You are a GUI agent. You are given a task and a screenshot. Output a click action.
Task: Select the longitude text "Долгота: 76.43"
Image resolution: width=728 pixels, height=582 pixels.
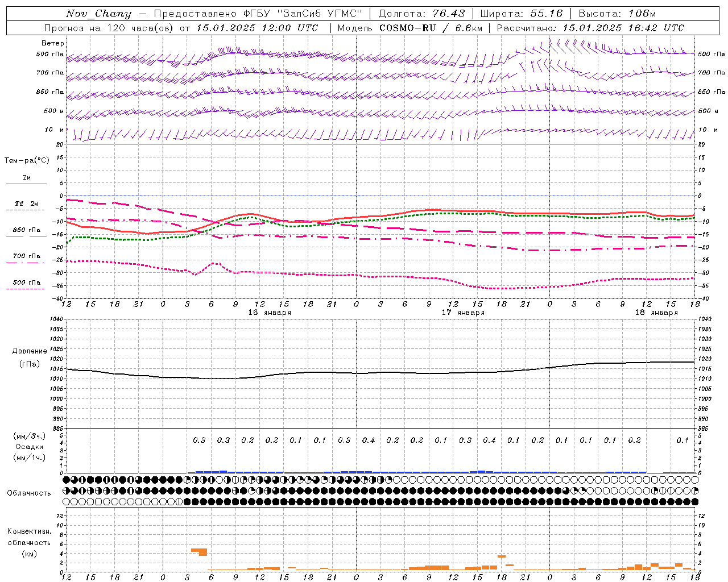(421, 14)
